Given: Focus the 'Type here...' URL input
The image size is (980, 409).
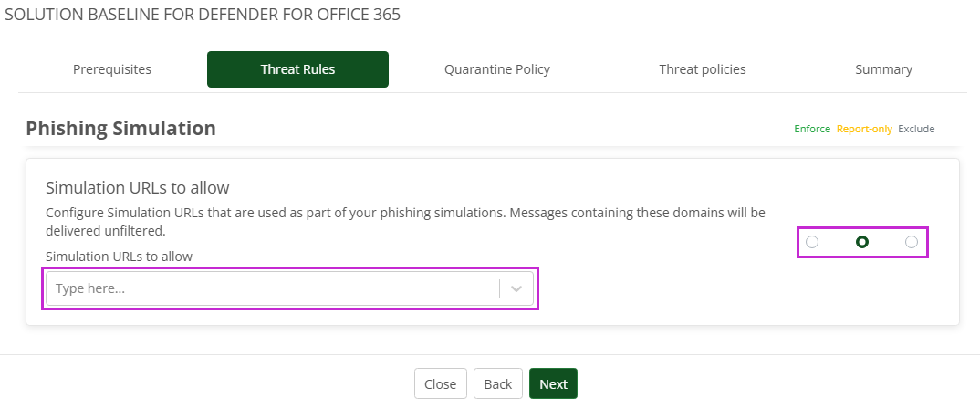Looking at the screenshot, I should click(x=272, y=288).
